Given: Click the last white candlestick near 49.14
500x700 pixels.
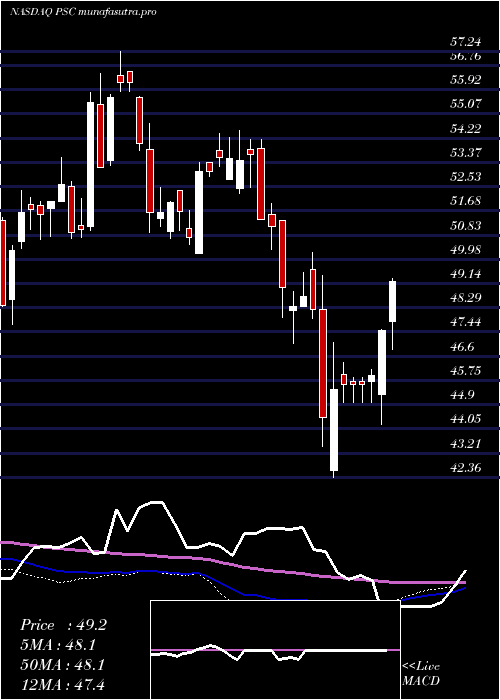Looking at the screenshot, I should (392, 302).
